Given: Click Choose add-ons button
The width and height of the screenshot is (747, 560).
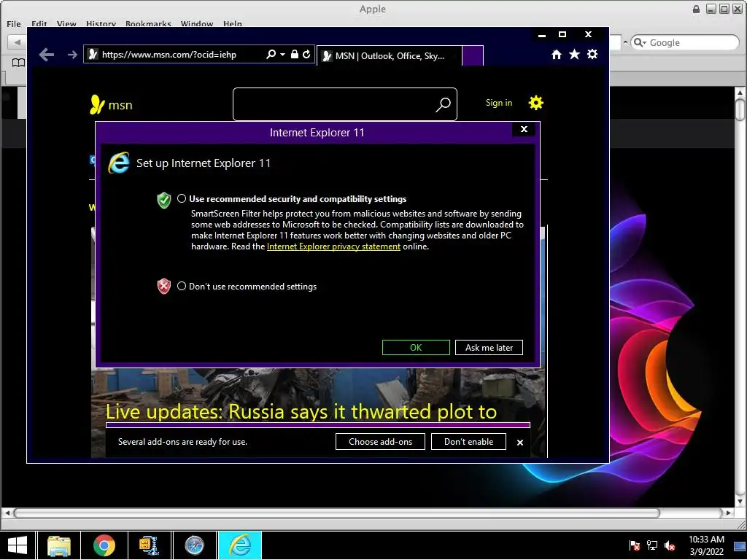Looking at the screenshot, I should coord(380,441).
